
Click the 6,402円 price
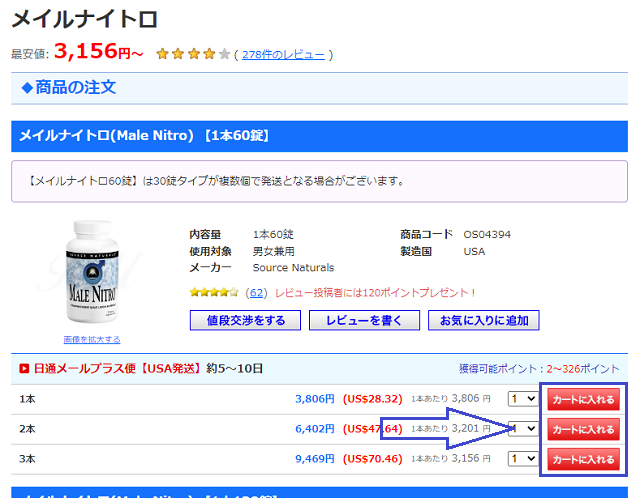[315, 429]
